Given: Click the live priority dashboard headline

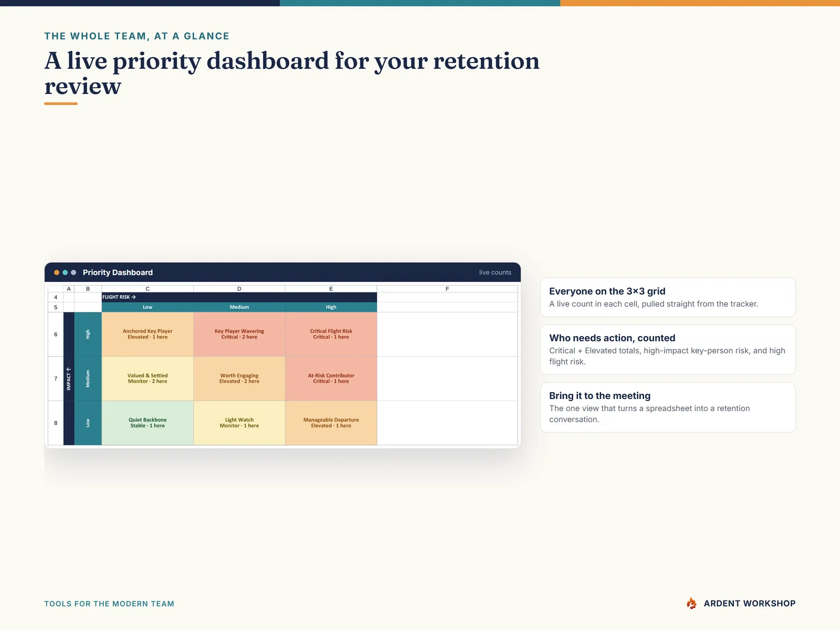Looking at the screenshot, I should point(292,73).
